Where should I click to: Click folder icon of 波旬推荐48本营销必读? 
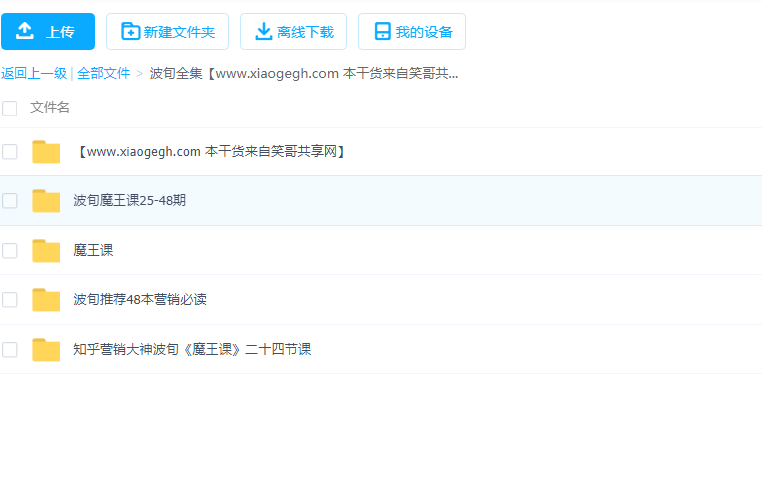coord(46,300)
